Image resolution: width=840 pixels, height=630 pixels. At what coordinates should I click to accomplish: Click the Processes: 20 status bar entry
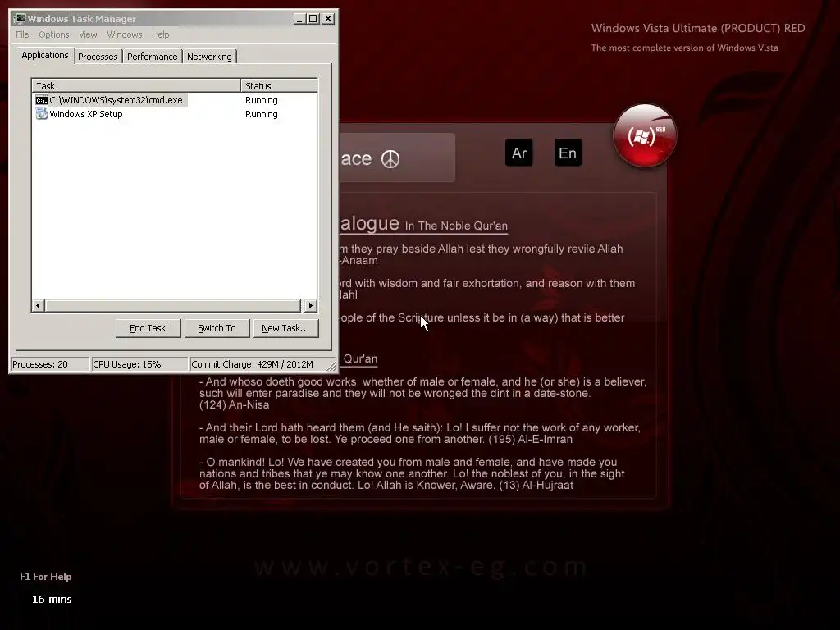pos(50,364)
